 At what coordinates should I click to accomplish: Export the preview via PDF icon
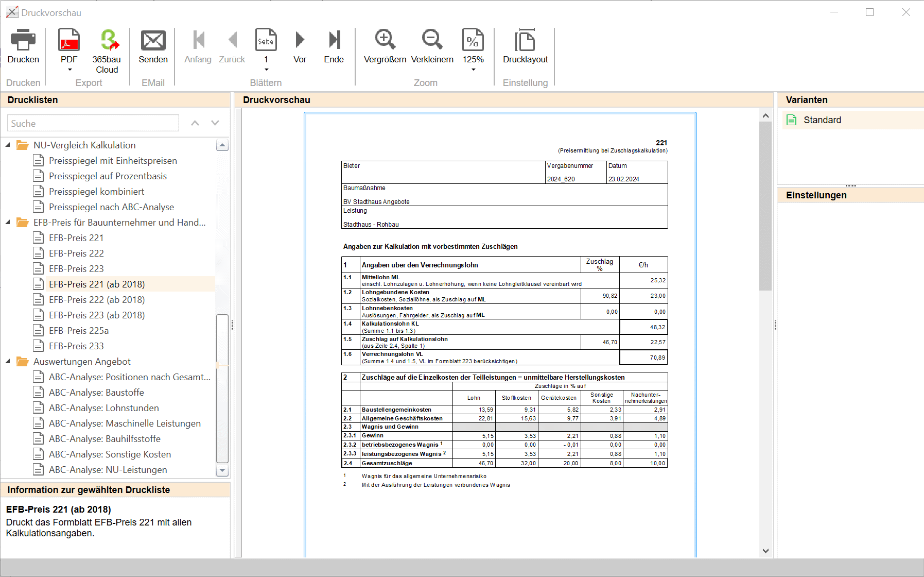[x=69, y=41]
